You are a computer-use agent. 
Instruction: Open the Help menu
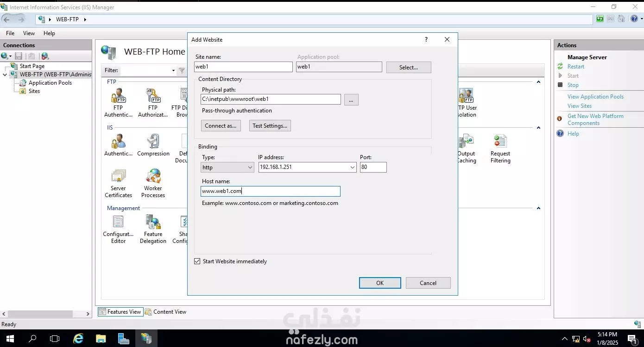(49, 33)
